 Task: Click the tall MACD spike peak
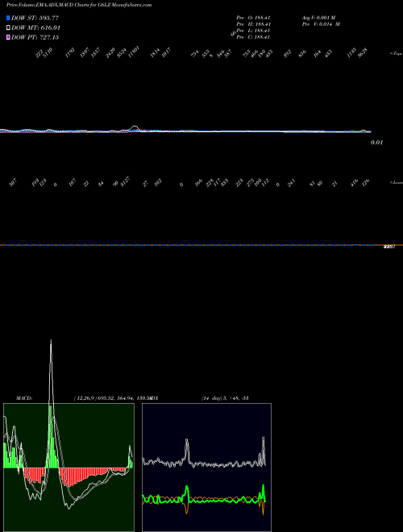(x=51, y=341)
